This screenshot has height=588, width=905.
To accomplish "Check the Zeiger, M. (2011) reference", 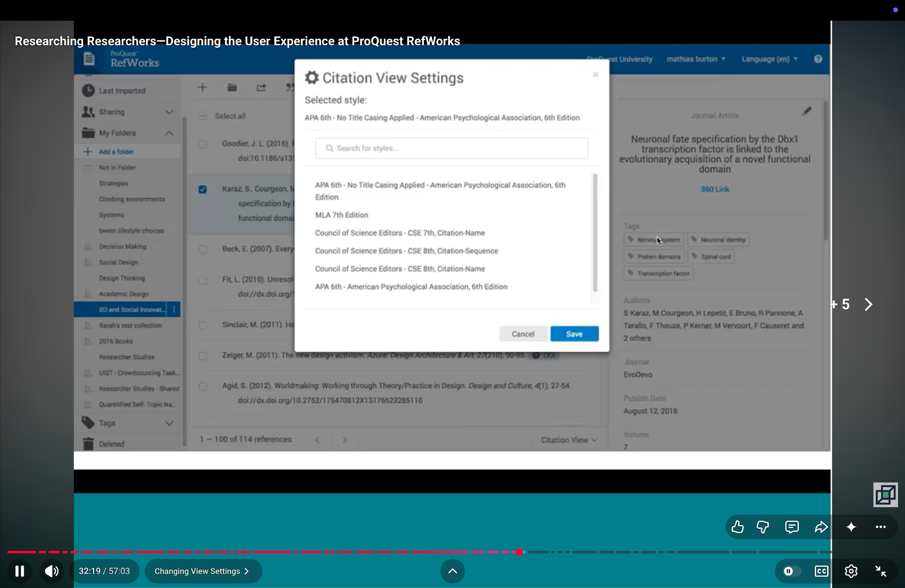I will pos(202,356).
